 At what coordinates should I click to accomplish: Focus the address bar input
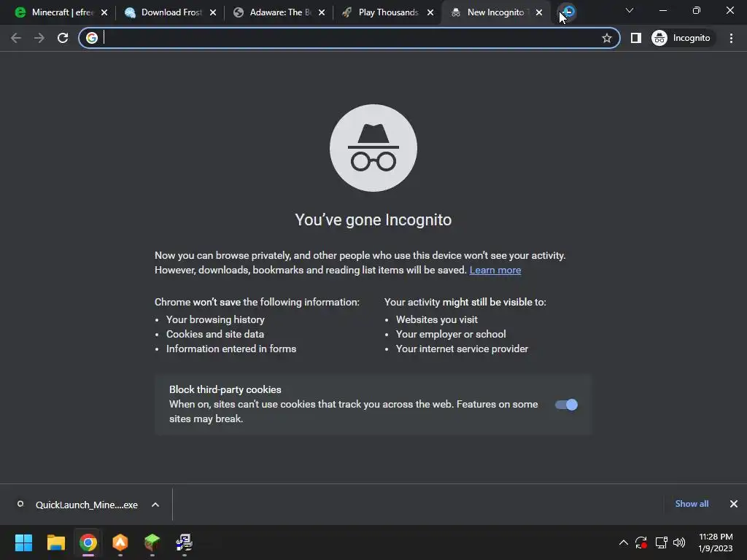point(349,38)
